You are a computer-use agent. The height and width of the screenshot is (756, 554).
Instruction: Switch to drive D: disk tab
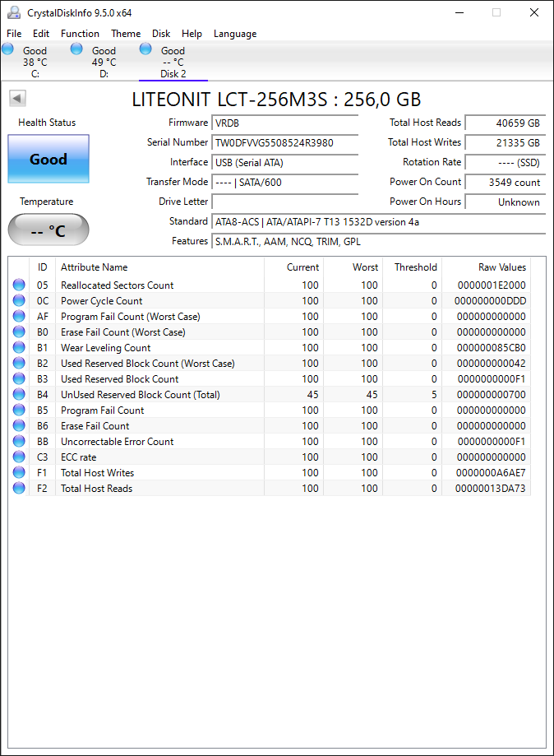[104, 62]
